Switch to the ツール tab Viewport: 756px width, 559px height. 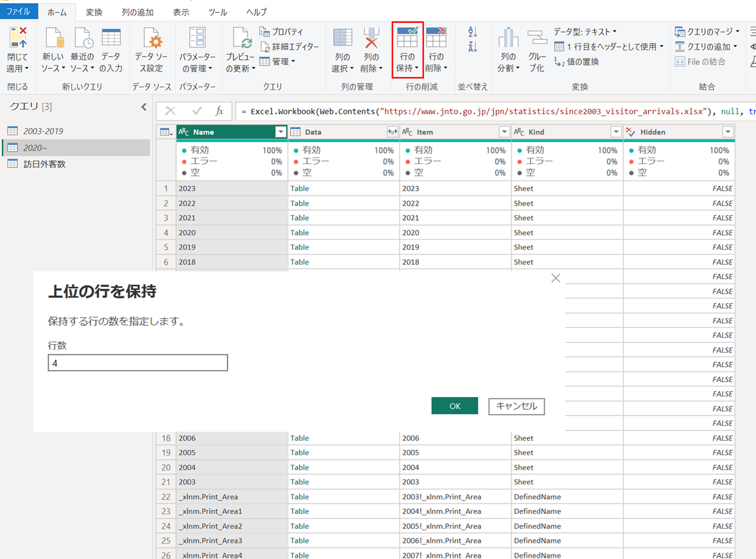pos(218,12)
